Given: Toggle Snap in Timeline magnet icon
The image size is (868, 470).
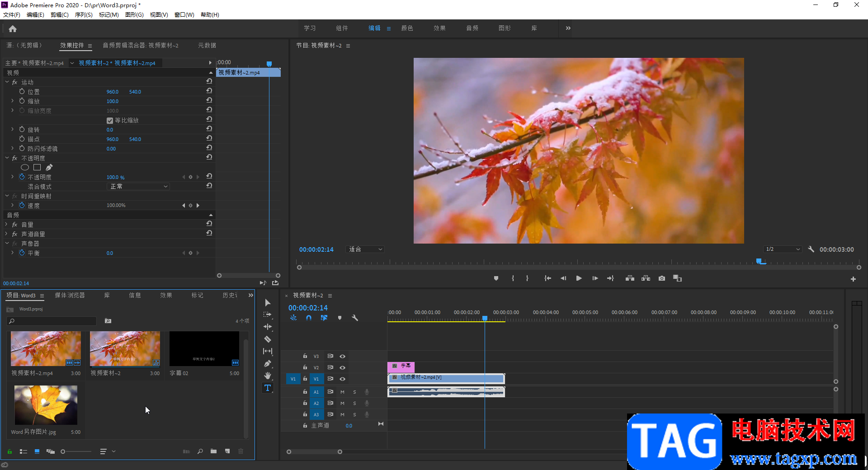Looking at the screenshot, I should tap(309, 318).
